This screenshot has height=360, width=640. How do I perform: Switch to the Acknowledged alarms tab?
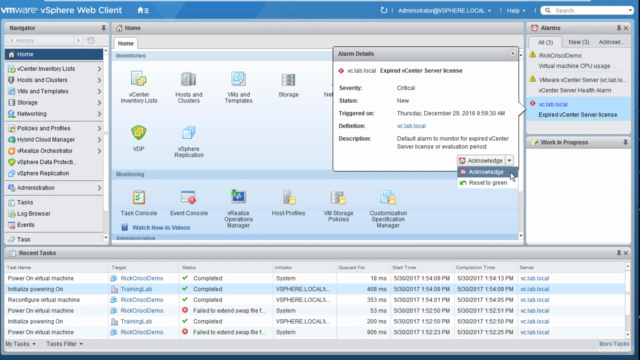[611, 42]
